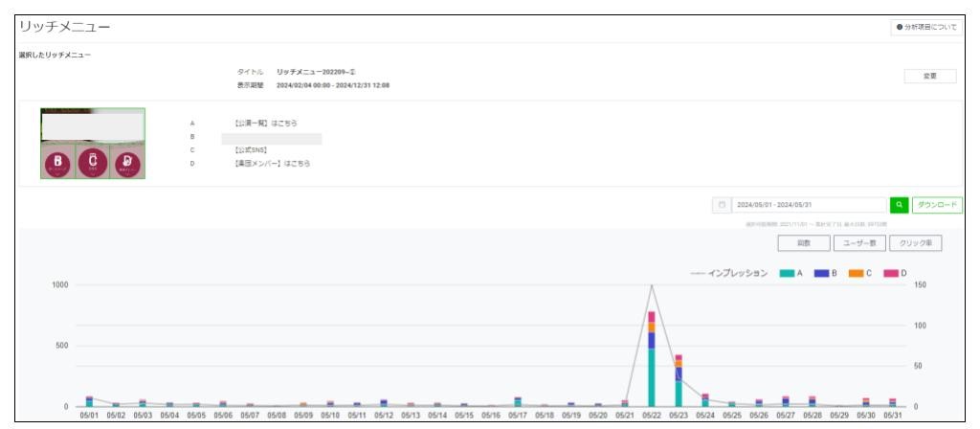Select the circular B icon in rich menu
This screenshot has height=429, width=980.
click(57, 163)
